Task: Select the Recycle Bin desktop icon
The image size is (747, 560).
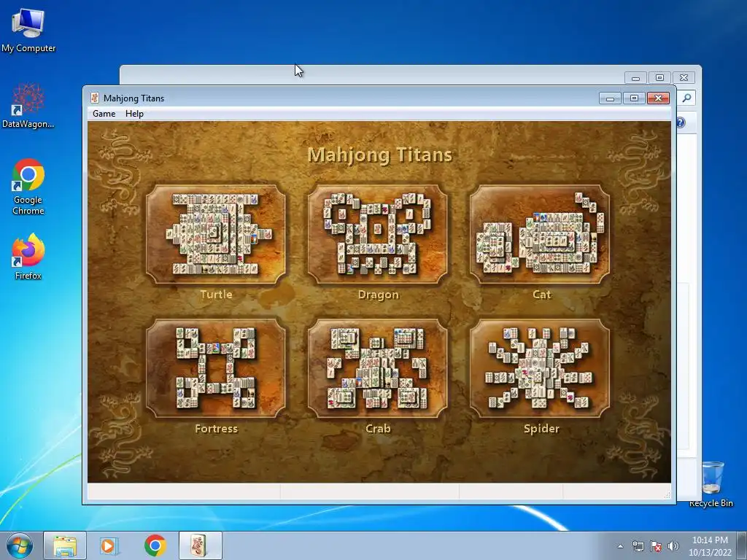Action: (x=711, y=485)
